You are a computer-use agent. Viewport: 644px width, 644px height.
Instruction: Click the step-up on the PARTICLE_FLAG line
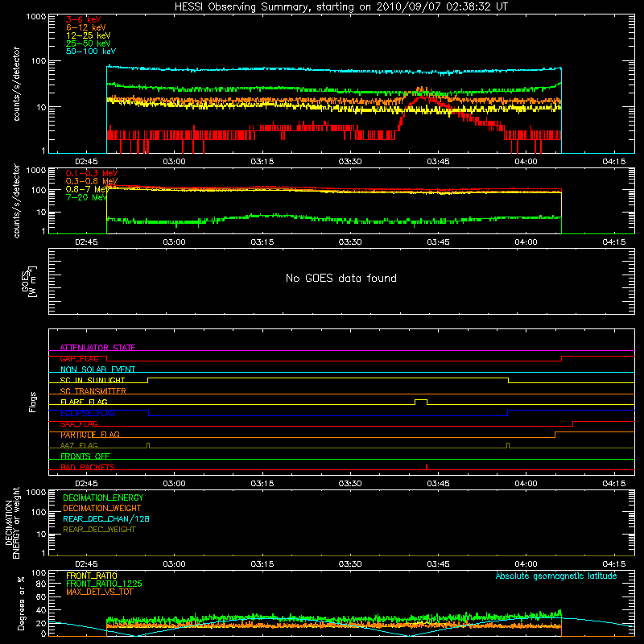[x=555, y=435]
